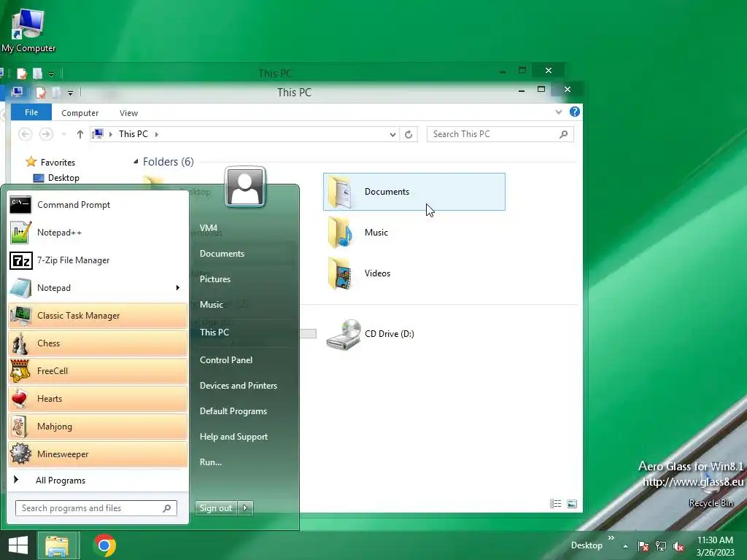
Task: Click Search programs and files box
Action: (96, 508)
